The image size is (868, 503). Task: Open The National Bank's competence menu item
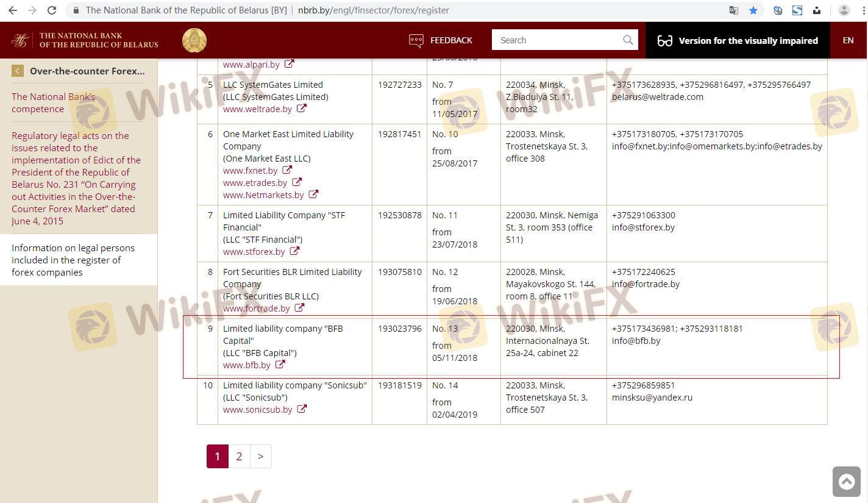54,102
